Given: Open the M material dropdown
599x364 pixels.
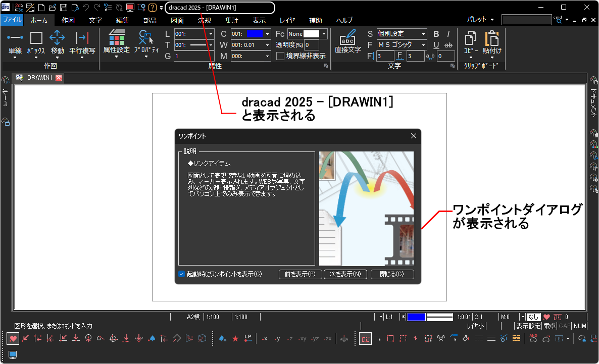Looking at the screenshot, I should click(267, 56).
